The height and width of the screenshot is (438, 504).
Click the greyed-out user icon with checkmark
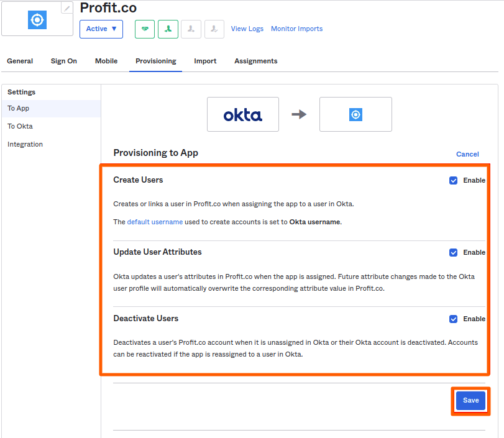tap(214, 29)
